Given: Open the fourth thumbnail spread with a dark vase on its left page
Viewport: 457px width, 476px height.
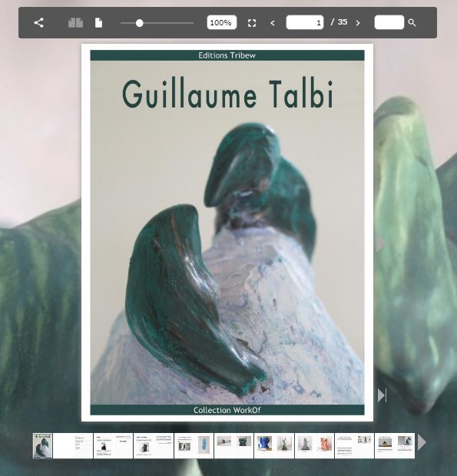Looking at the screenshot, I should pos(154,445).
